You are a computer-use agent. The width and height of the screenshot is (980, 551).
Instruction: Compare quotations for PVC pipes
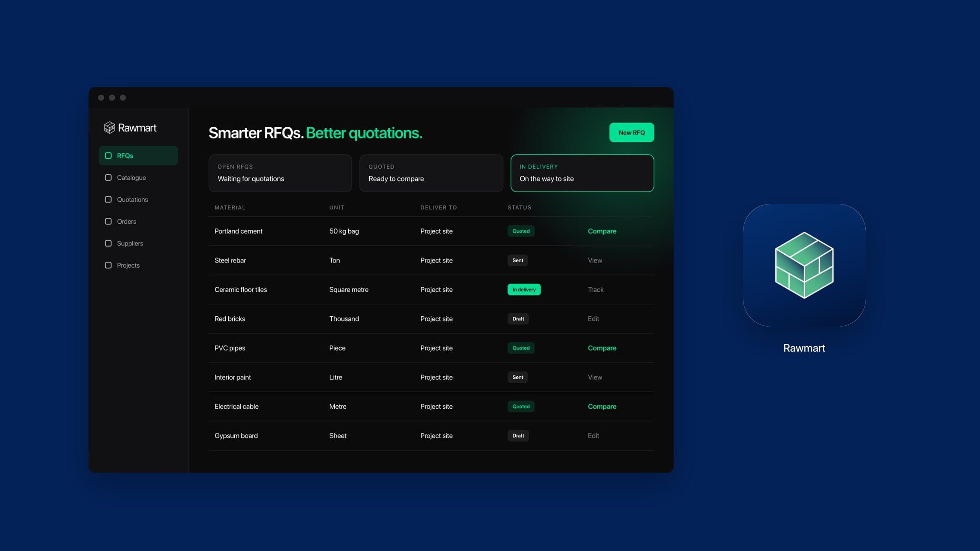pos(602,348)
